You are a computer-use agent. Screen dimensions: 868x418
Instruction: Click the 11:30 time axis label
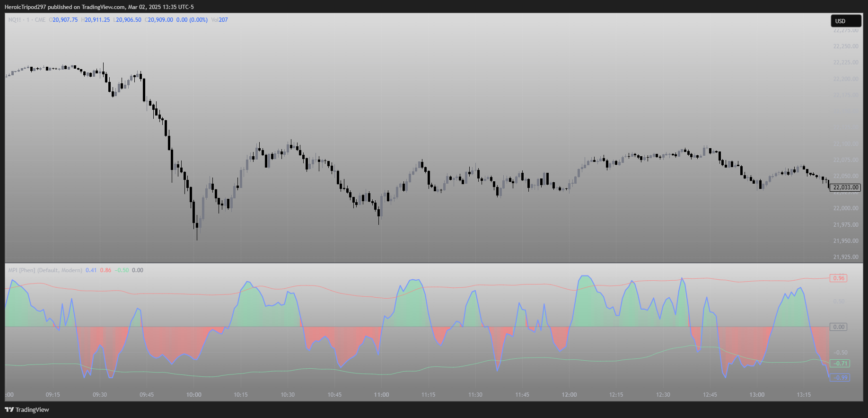tap(475, 395)
